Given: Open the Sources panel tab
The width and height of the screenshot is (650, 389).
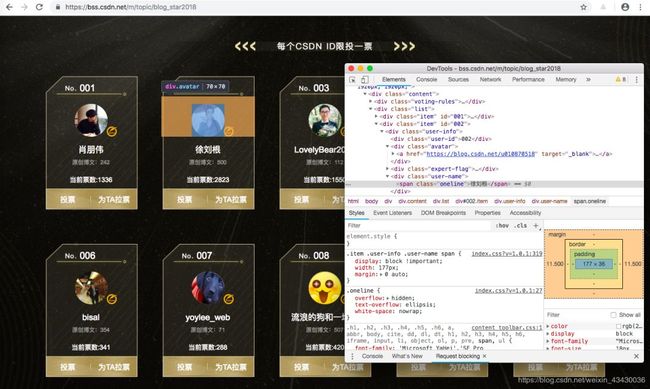Looking at the screenshot, I should pyautogui.click(x=458, y=79).
